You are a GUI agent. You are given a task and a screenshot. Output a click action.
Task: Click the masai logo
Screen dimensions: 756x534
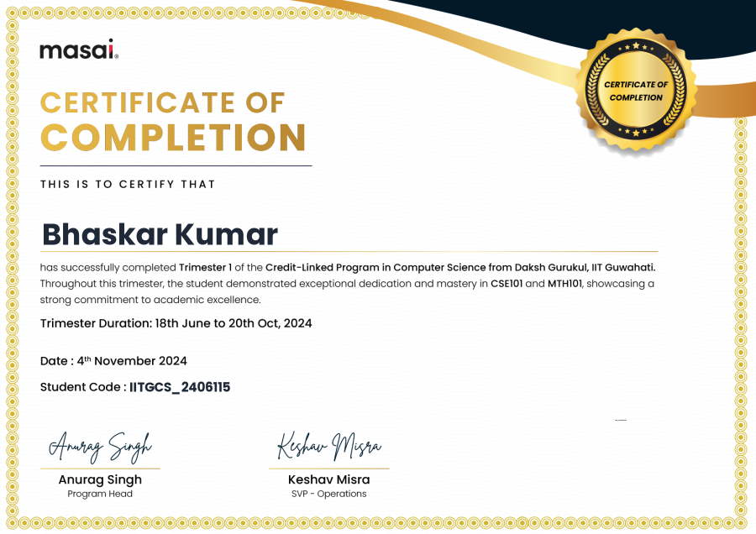[x=79, y=50]
